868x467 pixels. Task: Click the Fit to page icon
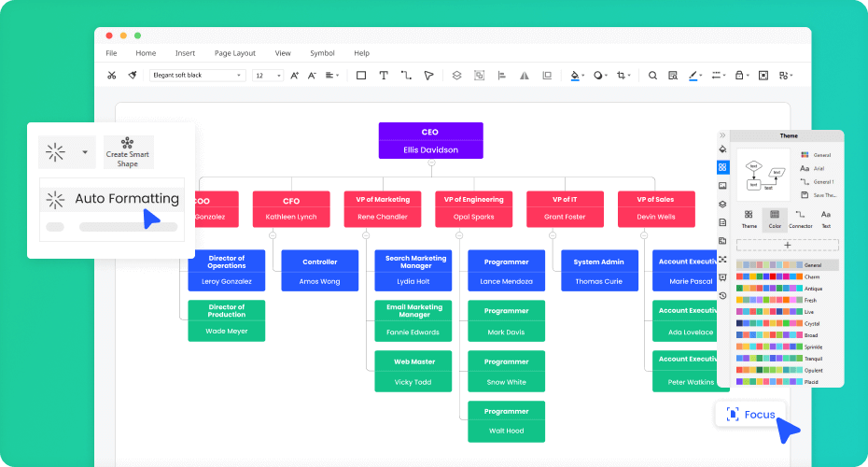[763, 76]
